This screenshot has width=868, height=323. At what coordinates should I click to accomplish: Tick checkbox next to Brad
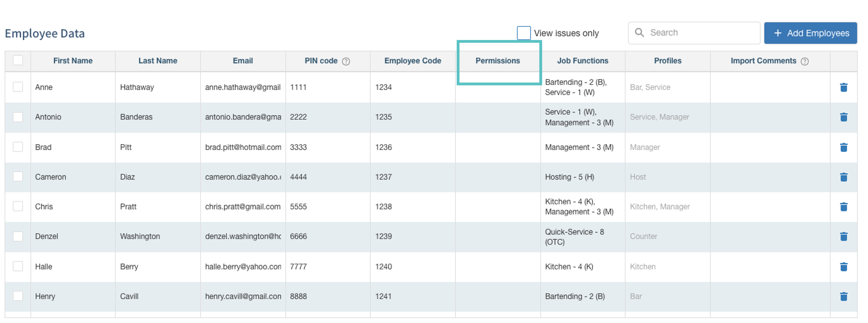click(18, 147)
